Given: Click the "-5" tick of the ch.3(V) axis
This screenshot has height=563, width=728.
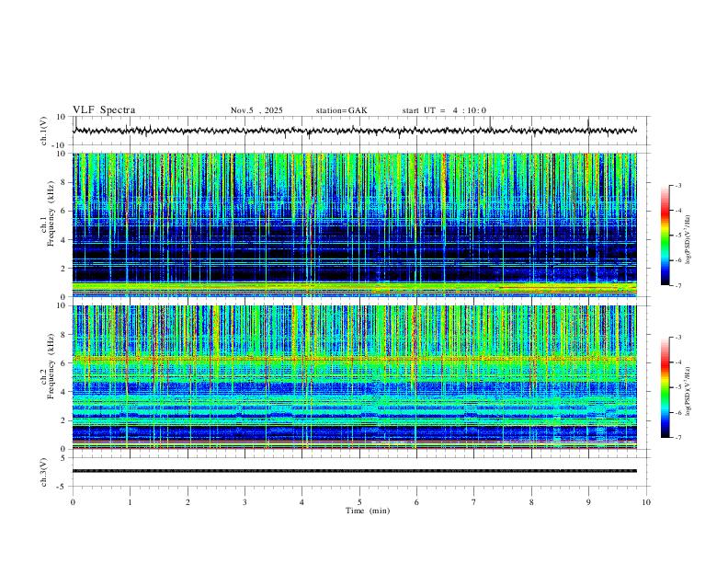Looking at the screenshot, I should [63, 487].
